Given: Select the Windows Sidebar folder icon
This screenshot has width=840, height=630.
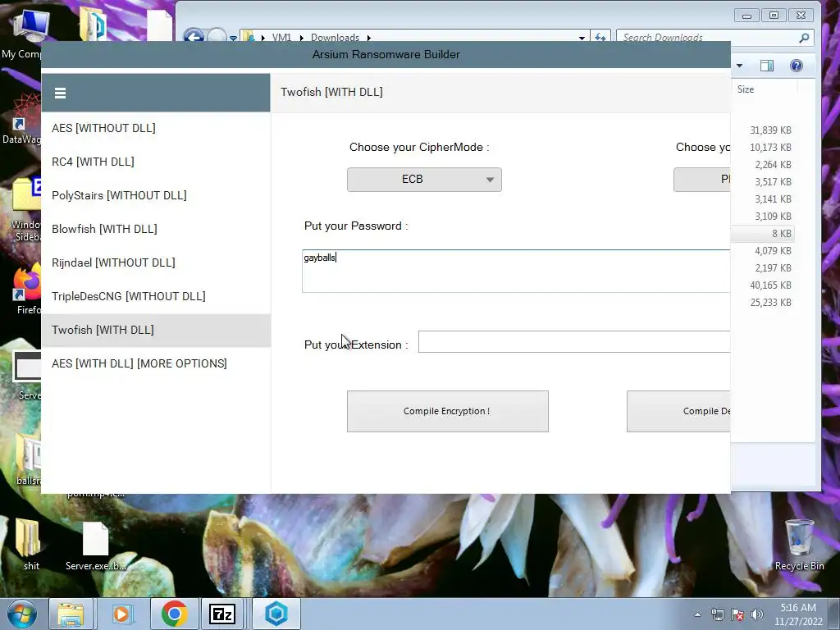Looking at the screenshot, I should (x=25, y=209).
